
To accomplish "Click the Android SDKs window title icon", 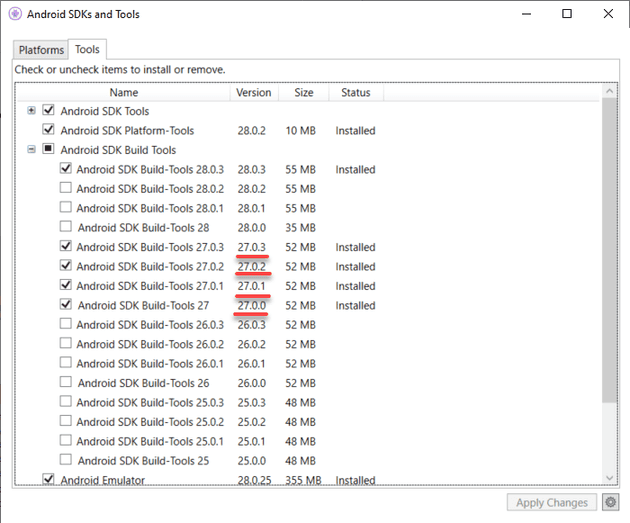I will (15, 14).
